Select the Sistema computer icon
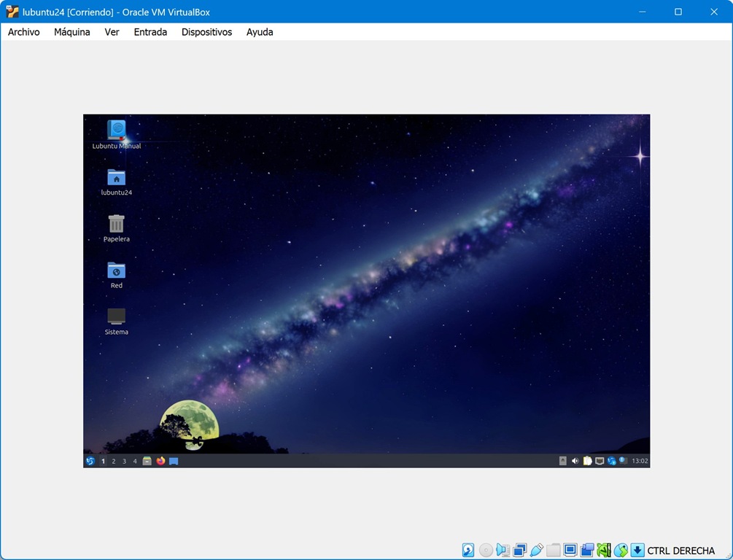Screen dimensions: 733x560 tap(116, 316)
